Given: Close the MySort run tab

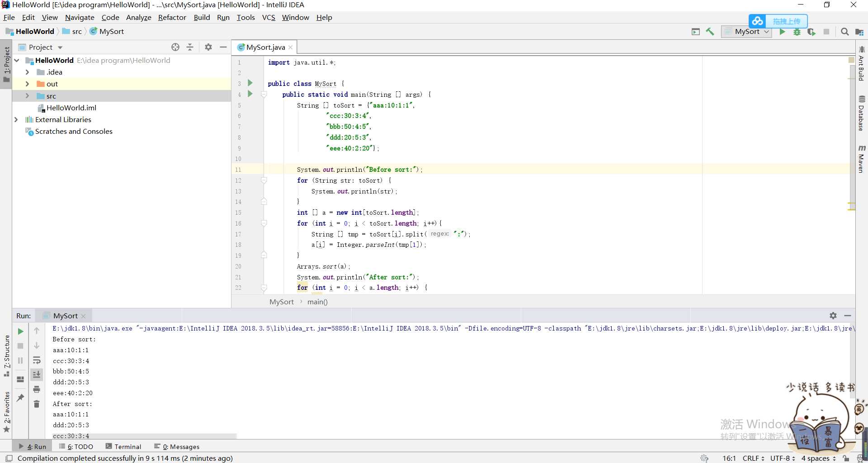Looking at the screenshot, I should pos(83,316).
